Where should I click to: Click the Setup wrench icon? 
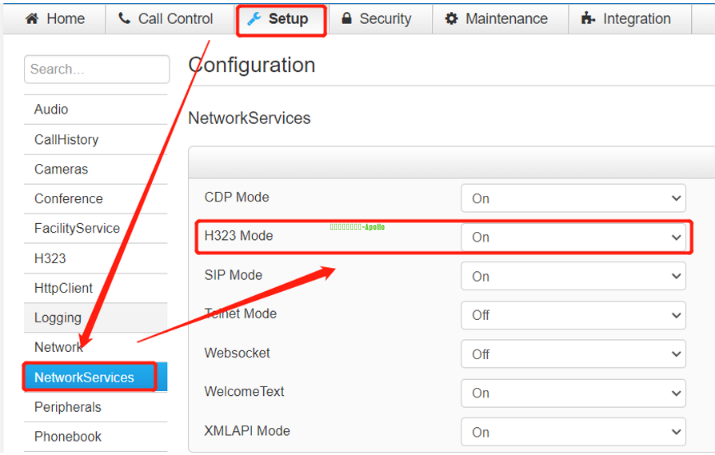click(254, 19)
